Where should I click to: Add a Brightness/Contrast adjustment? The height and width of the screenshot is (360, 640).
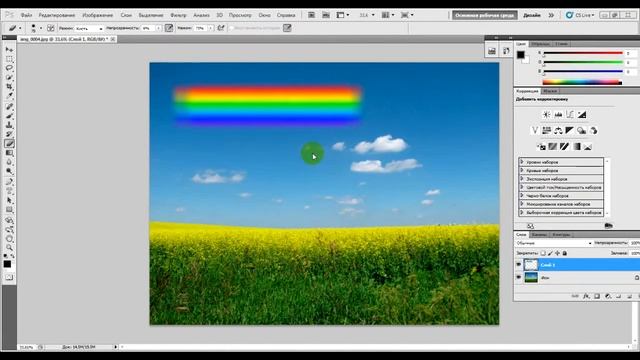click(x=546, y=115)
